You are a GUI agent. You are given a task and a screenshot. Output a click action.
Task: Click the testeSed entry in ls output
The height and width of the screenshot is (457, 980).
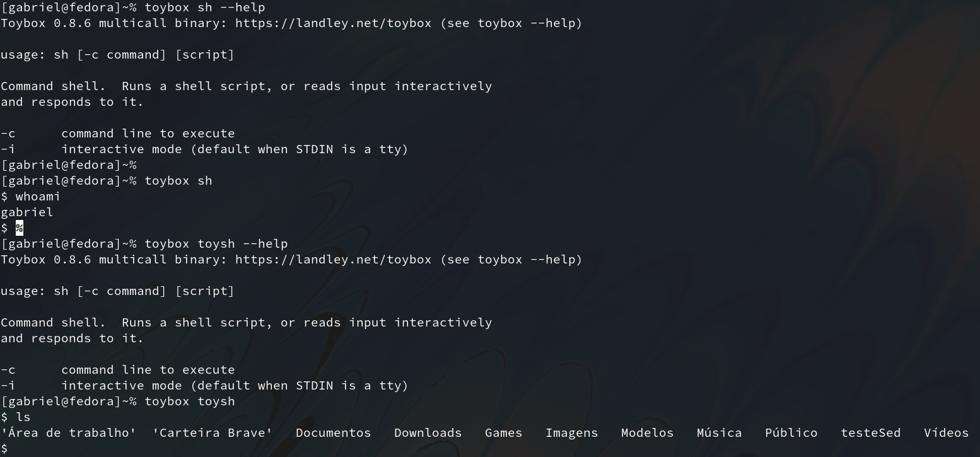click(870, 432)
